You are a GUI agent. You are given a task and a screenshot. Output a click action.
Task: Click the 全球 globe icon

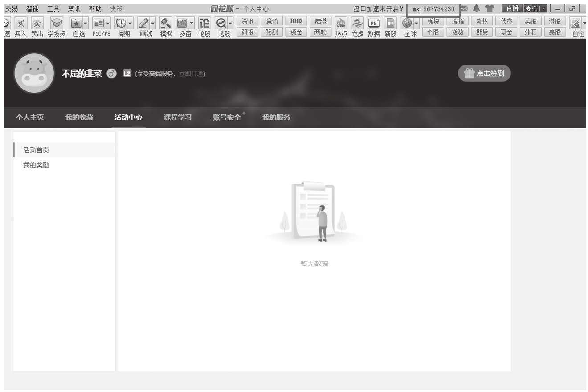(407, 23)
